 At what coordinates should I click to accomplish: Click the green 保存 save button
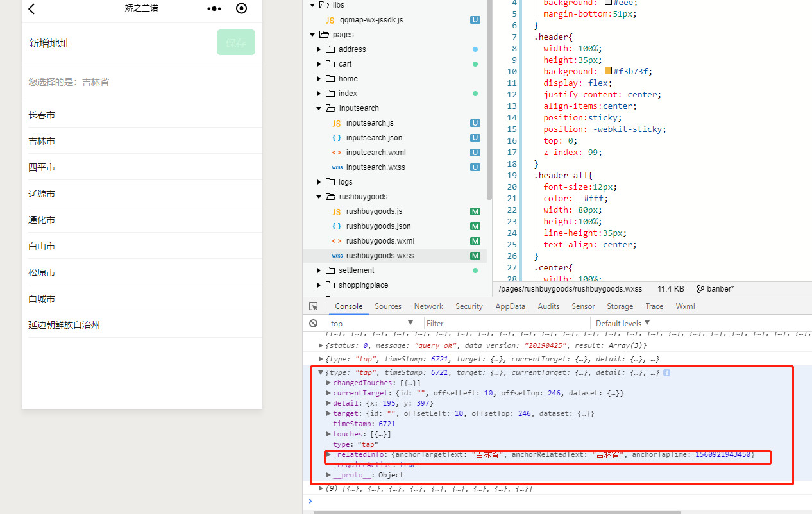click(x=236, y=42)
